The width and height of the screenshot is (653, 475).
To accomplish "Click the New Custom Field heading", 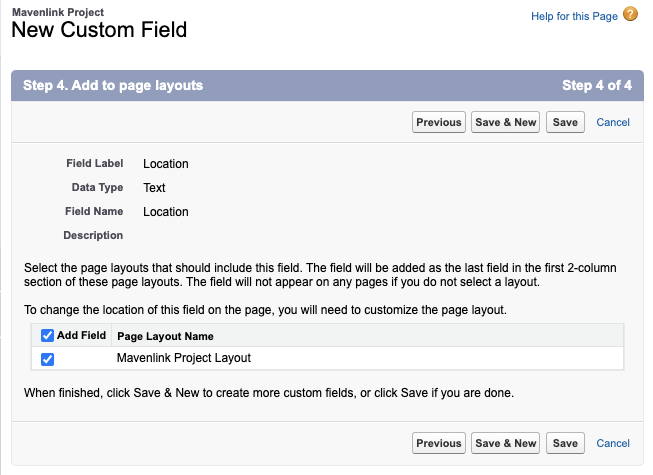I will pyautogui.click(x=99, y=30).
